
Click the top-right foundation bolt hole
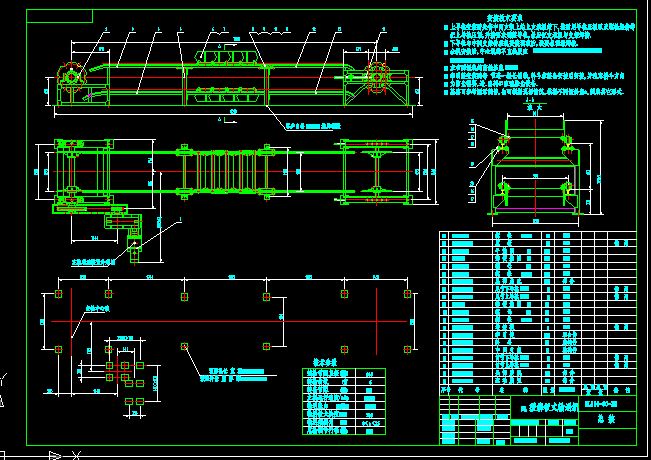(407, 294)
